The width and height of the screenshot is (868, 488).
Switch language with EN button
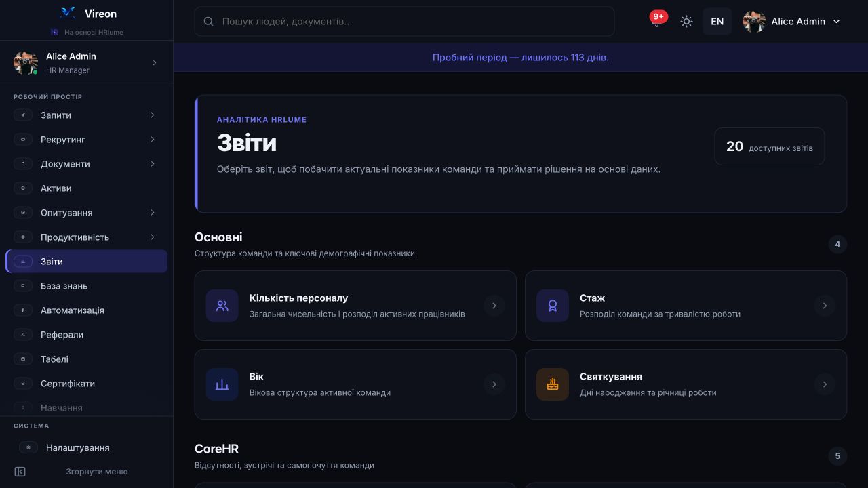pyautogui.click(x=717, y=22)
